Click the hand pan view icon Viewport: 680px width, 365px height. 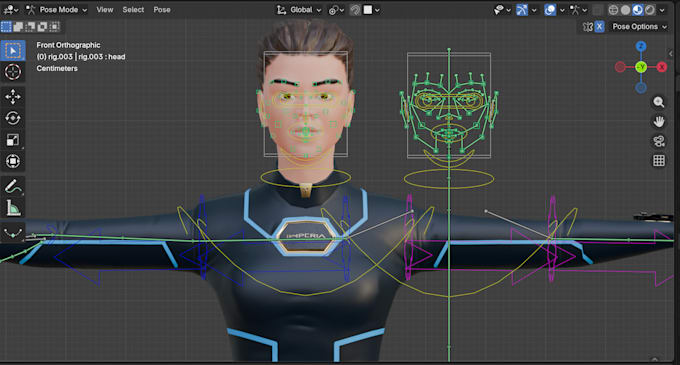click(659, 121)
